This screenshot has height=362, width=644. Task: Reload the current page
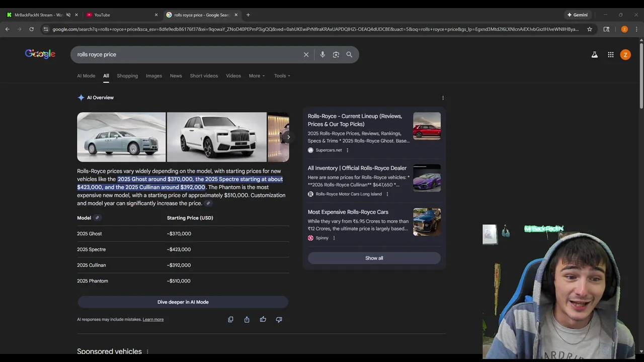pyautogui.click(x=31, y=29)
